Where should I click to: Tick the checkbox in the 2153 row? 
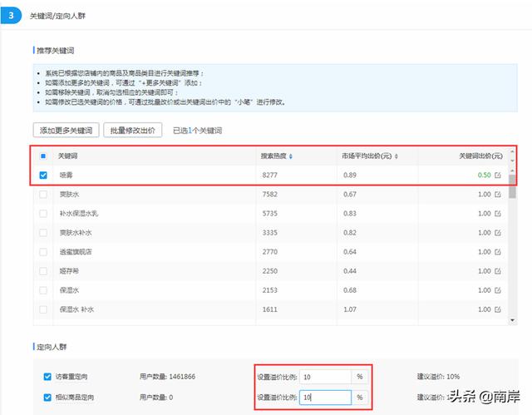coord(43,290)
